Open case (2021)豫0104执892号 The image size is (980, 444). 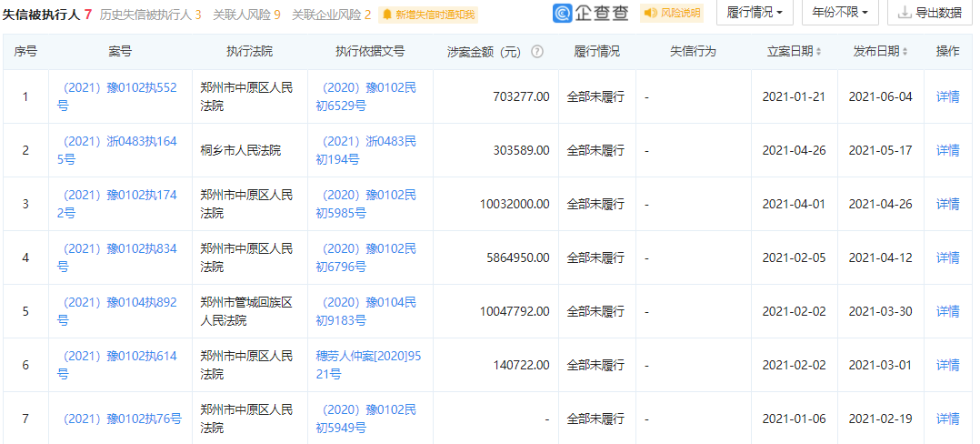click(117, 311)
